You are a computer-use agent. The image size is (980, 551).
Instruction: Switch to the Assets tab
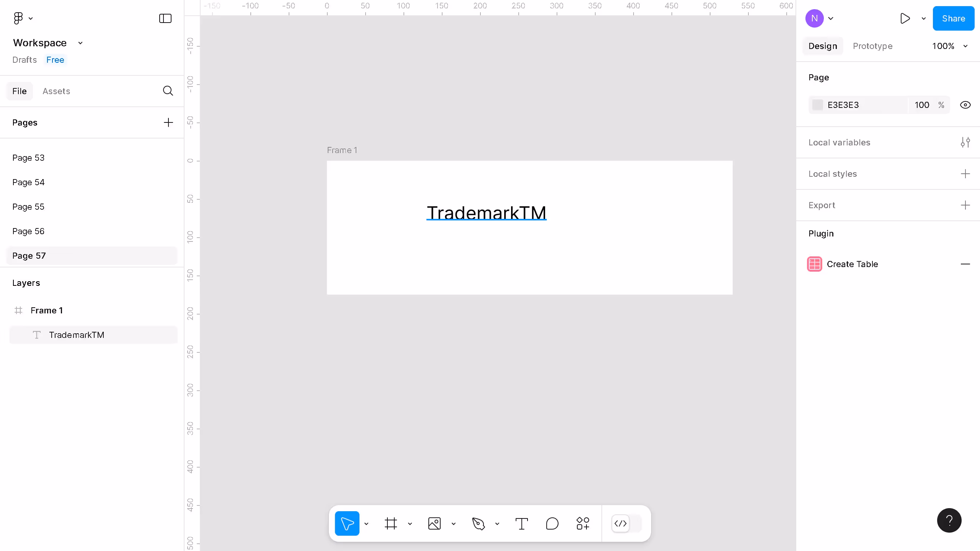click(x=56, y=91)
